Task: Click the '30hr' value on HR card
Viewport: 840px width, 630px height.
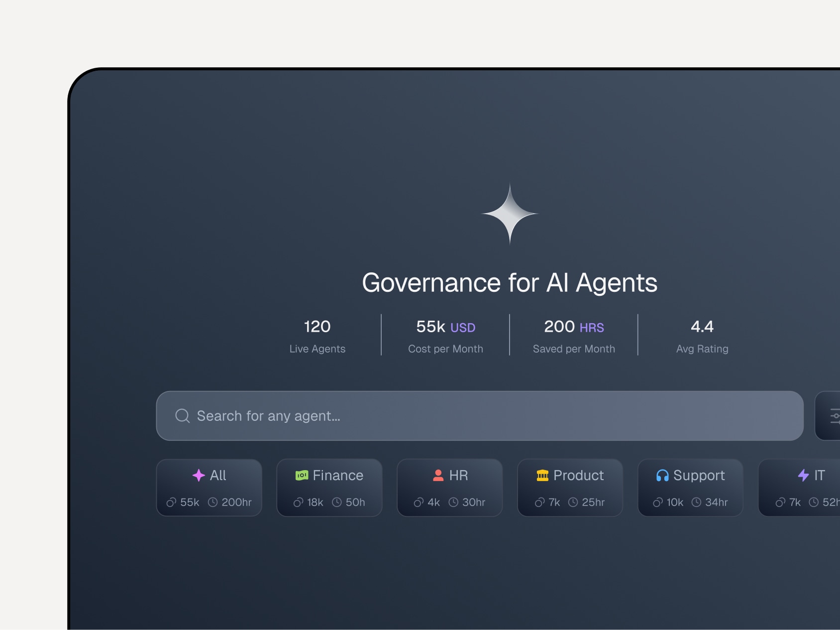Action: click(474, 502)
